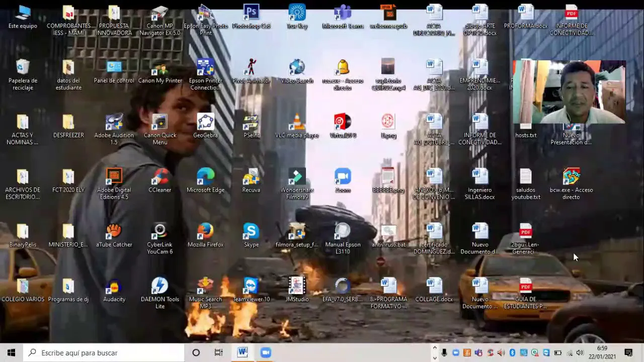Open the COLLAGE.docx document
The height and width of the screenshot is (362, 644).
(434, 291)
